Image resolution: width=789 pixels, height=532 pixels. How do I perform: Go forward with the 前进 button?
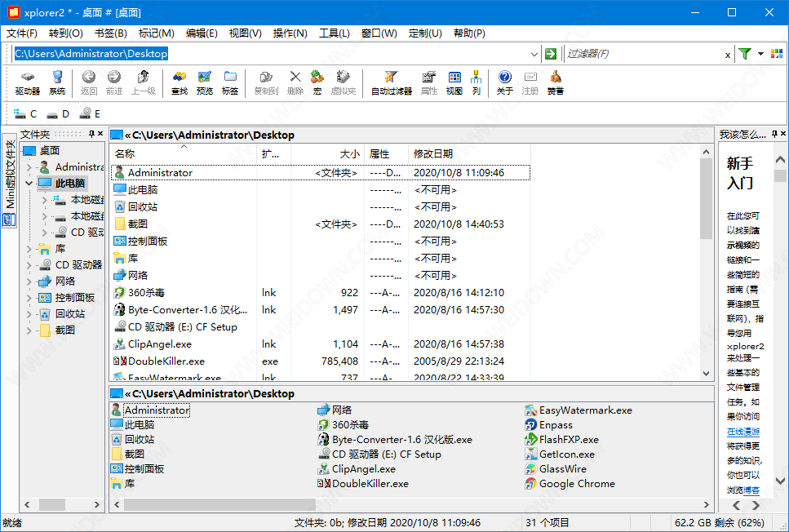pos(114,83)
